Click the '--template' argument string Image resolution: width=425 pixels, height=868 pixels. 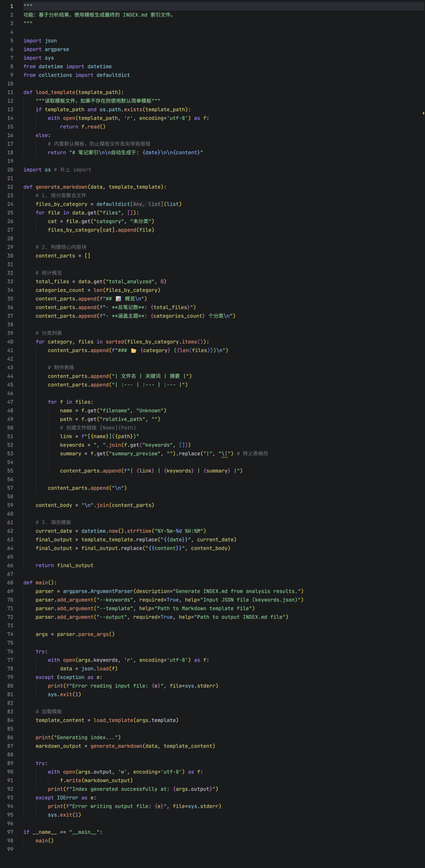(115, 608)
